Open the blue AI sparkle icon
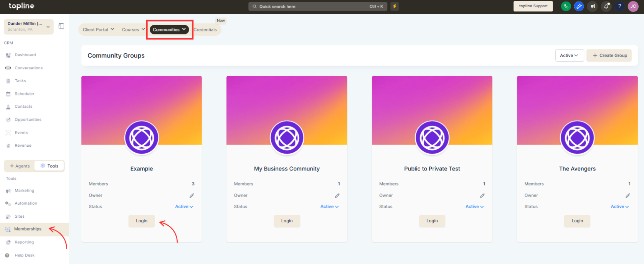This screenshot has height=264, width=644. [x=579, y=6]
